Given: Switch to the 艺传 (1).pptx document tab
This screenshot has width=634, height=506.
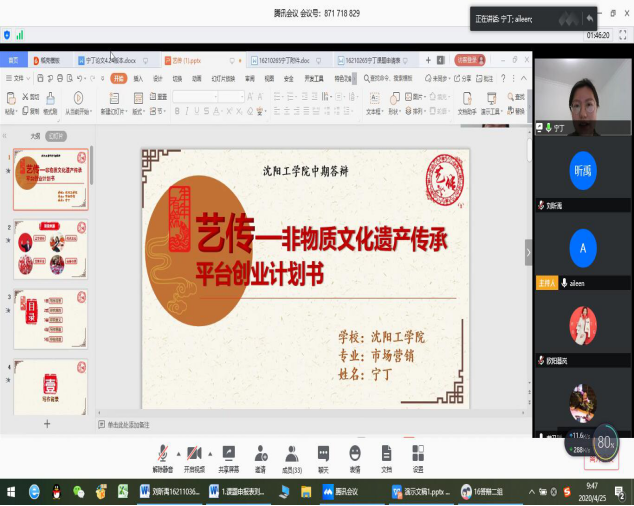Looking at the screenshot, I should (185, 60).
